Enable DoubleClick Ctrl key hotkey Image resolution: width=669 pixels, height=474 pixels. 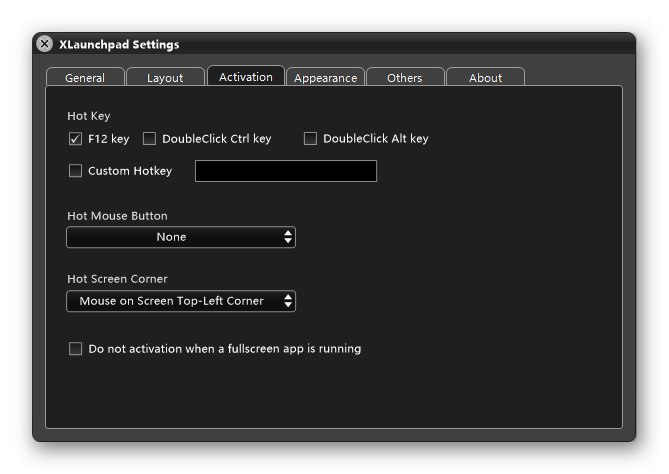click(149, 139)
